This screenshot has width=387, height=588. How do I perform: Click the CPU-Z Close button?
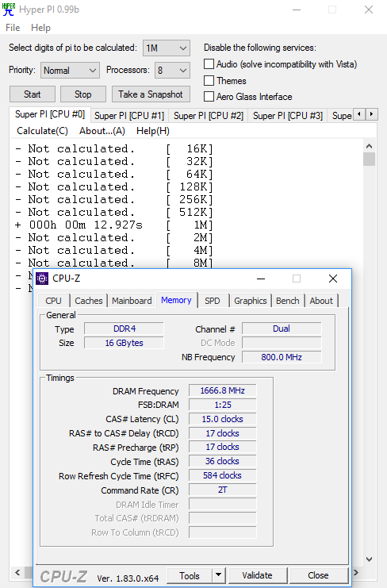319,575
